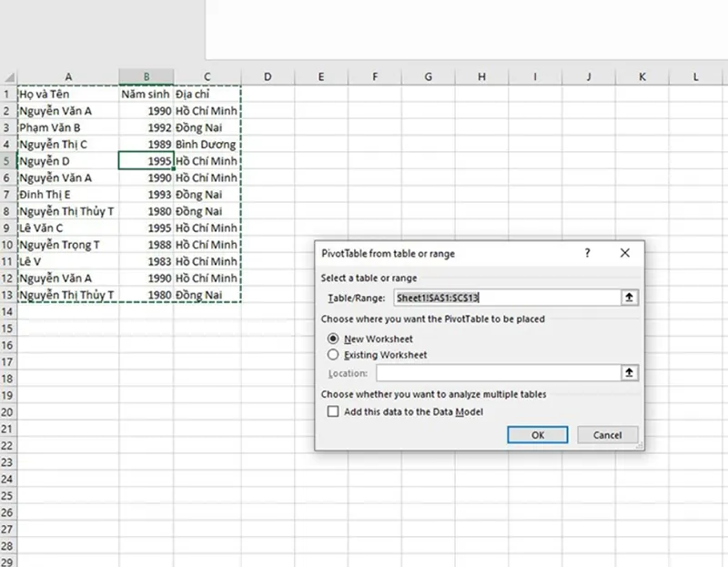Click the Select All corner triangle
Image resolution: width=728 pixels, height=567 pixels.
tap(8, 76)
